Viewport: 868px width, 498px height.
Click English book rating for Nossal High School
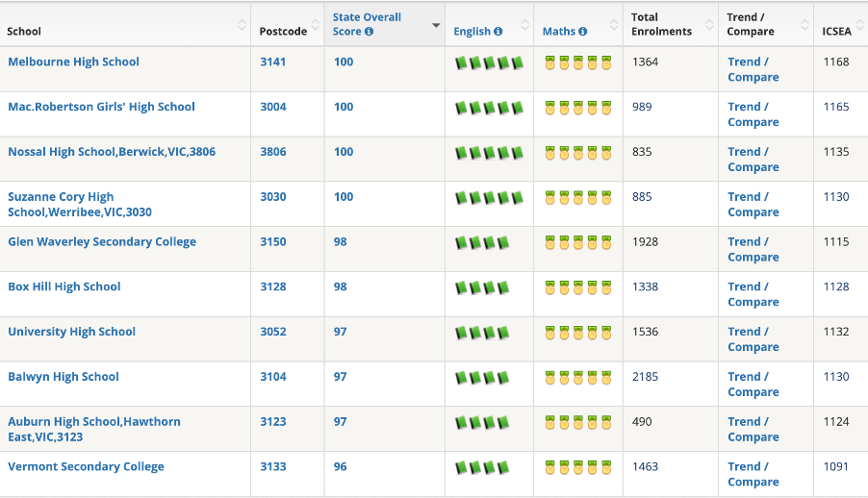[489, 152]
